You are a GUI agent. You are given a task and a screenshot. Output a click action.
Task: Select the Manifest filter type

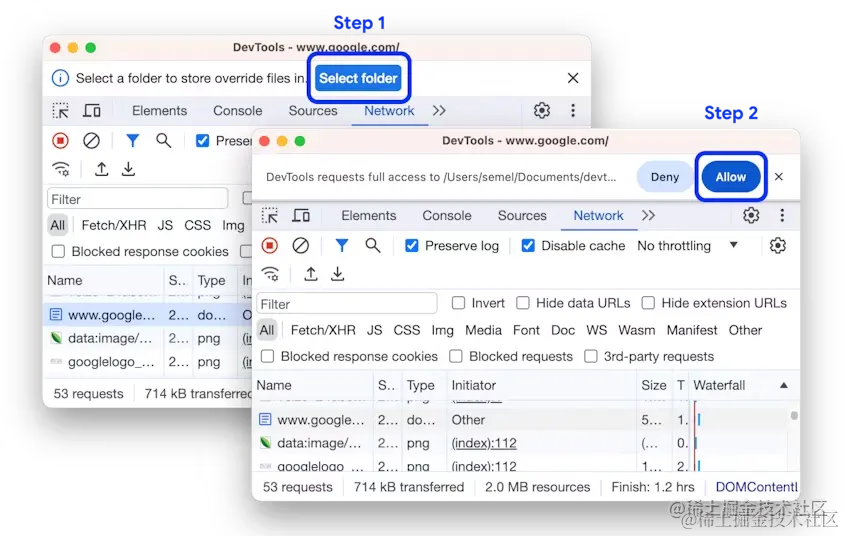click(692, 330)
